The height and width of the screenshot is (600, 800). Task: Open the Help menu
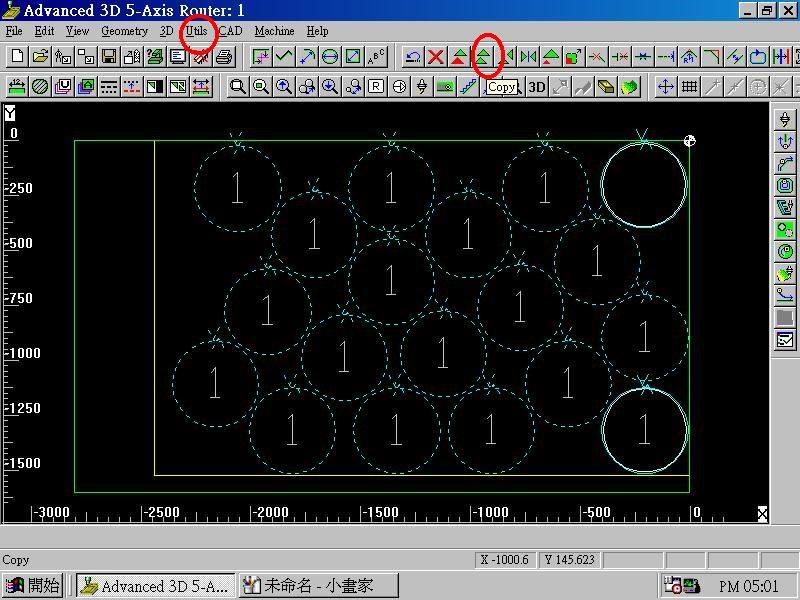coord(317,31)
